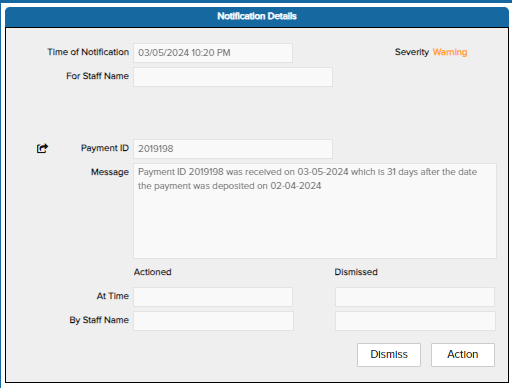Click inside the Message text area
Screen dimensions: 512x388
(x=315, y=211)
